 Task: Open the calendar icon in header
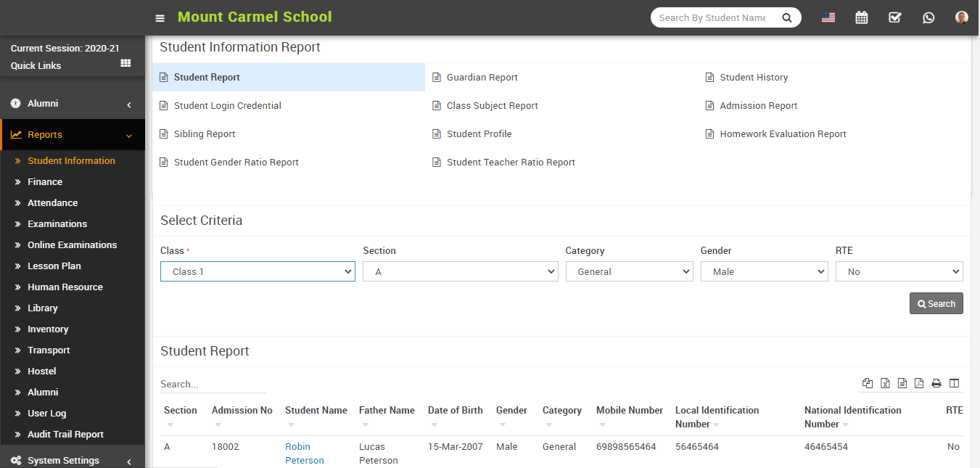(861, 17)
